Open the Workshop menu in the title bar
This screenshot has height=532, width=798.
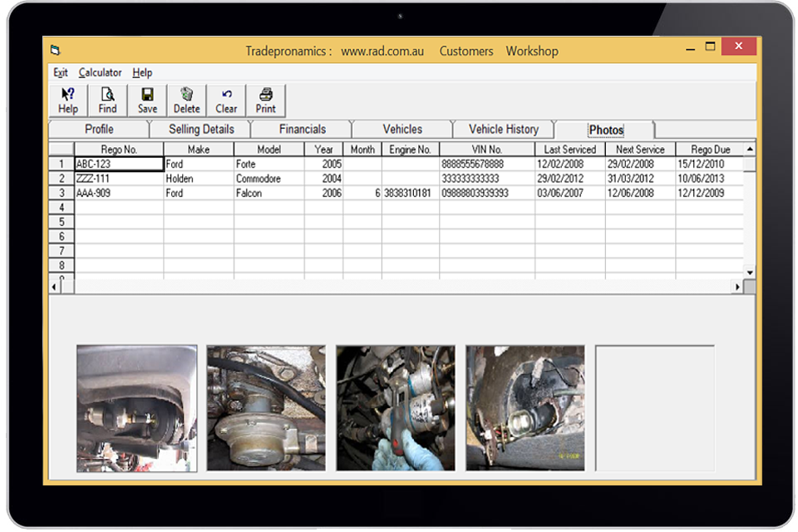[x=531, y=51]
